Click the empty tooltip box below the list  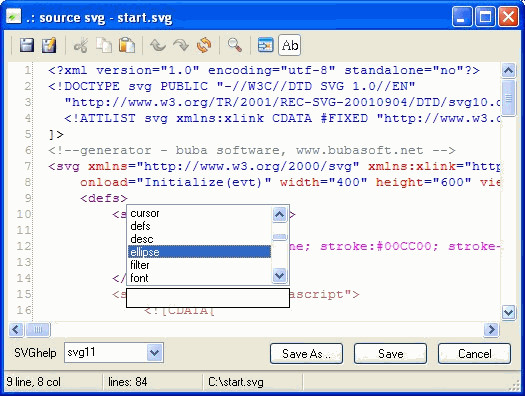208,298
